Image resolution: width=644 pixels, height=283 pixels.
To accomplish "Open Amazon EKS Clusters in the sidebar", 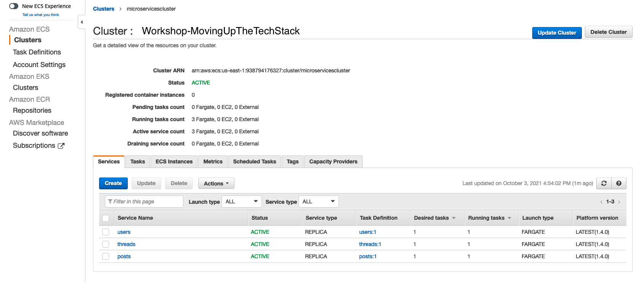I will 26,88.
